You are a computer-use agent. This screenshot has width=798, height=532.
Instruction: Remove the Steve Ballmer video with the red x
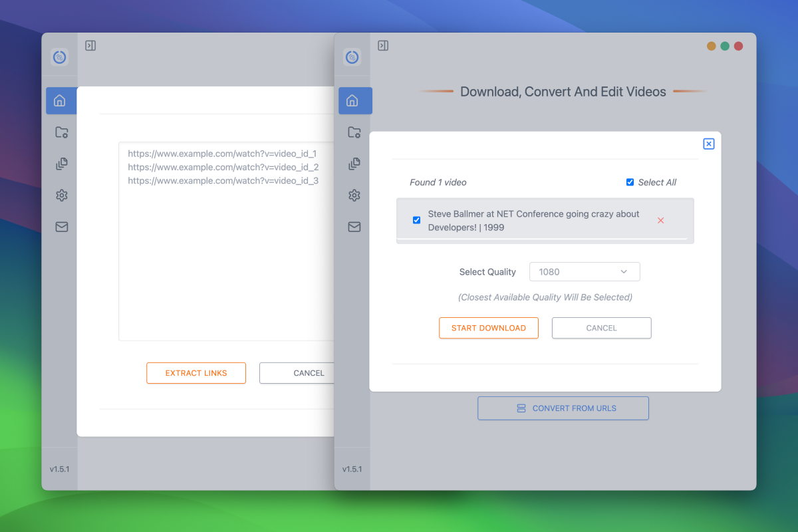tap(660, 220)
